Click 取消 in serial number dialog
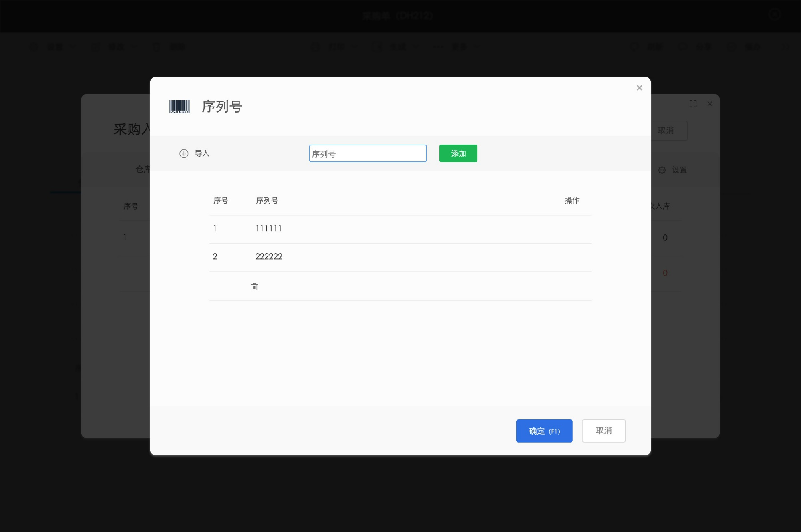801x532 pixels. tap(604, 431)
